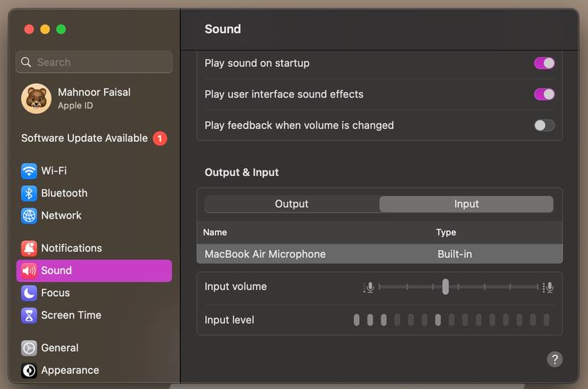Select the Input tab
This screenshot has height=389, width=588.
tap(466, 204)
